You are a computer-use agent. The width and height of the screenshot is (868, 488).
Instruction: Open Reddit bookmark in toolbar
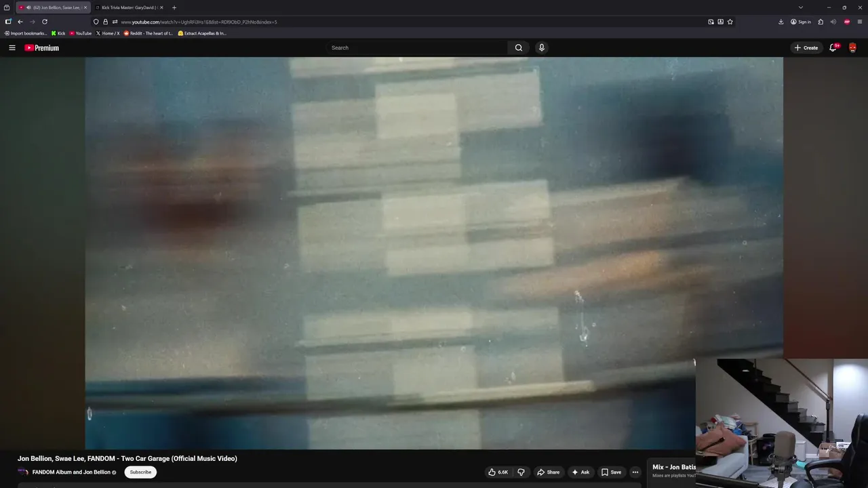(149, 33)
